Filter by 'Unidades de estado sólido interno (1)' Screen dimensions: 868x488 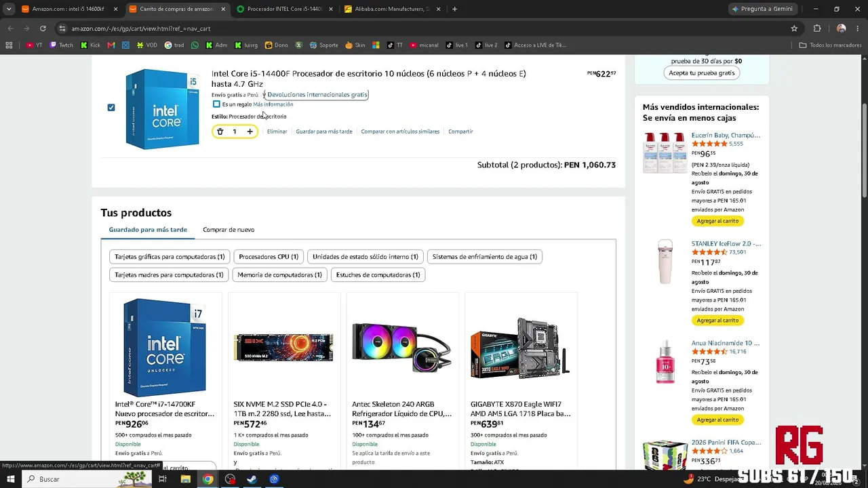[x=366, y=257]
